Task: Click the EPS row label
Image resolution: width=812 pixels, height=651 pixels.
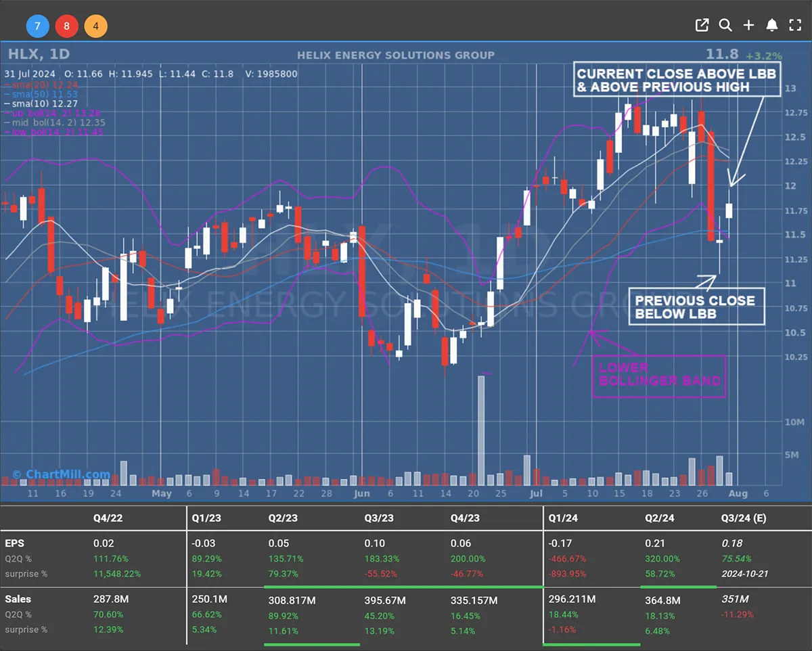Action: [x=14, y=543]
